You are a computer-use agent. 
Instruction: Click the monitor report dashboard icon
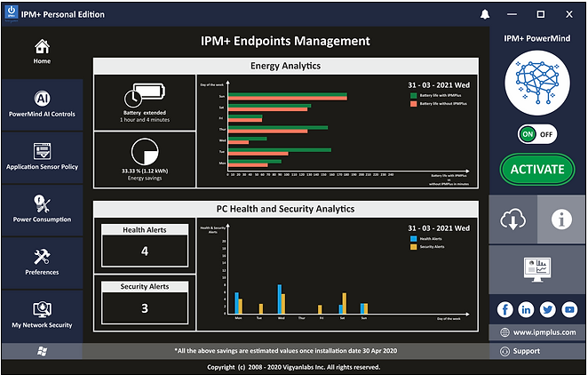click(x=536, y=268)
